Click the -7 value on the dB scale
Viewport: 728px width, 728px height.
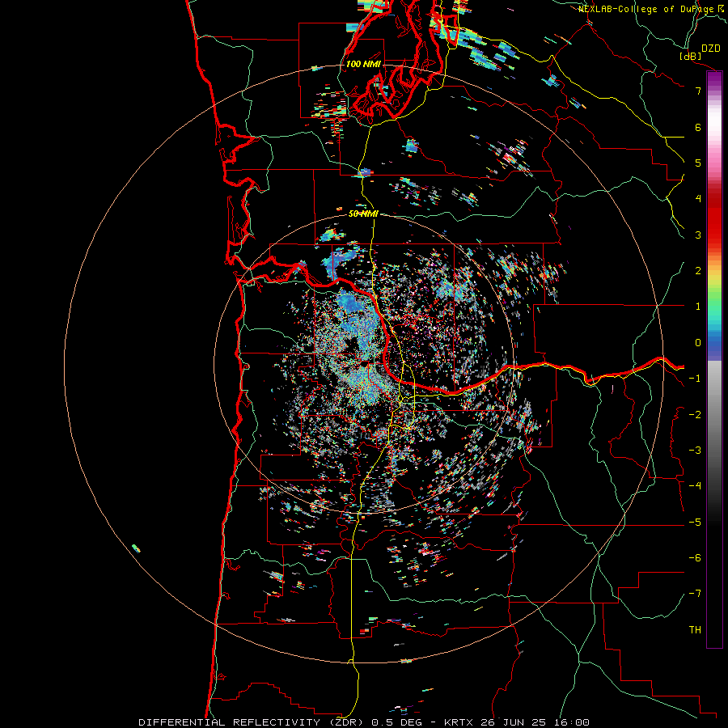coord(695,594)
